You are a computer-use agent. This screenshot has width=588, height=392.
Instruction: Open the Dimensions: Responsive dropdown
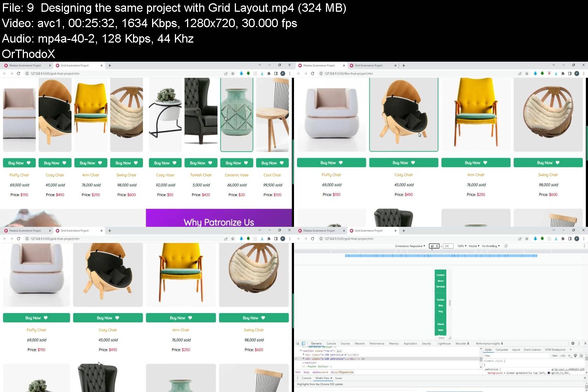click(410, 246)
